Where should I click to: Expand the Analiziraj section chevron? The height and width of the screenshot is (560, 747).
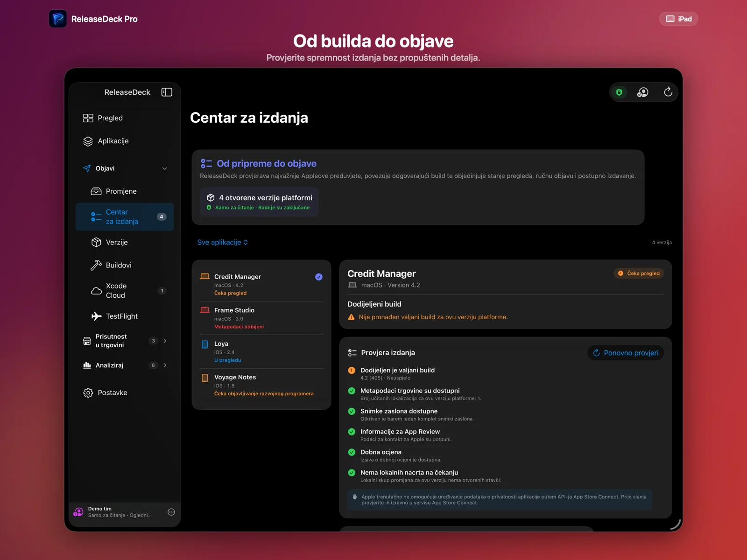[165, 365]
